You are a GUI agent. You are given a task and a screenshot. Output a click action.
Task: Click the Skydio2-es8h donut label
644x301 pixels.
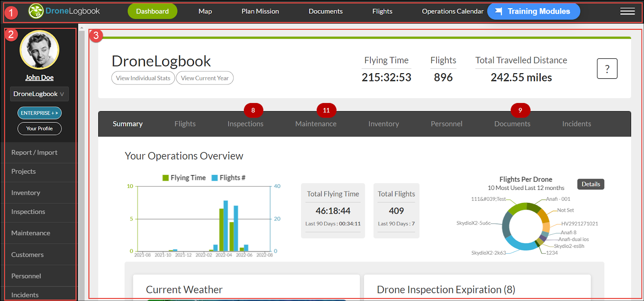click(569, 246)
